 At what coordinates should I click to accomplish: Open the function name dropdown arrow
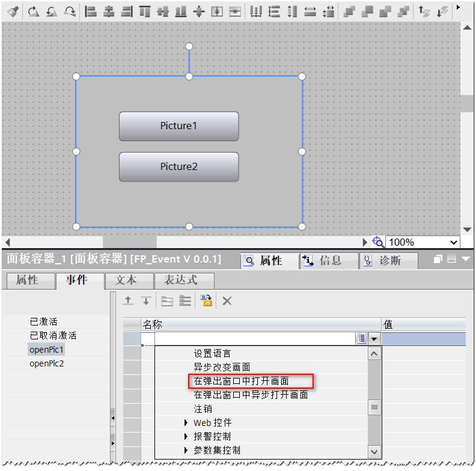point(374,339)
